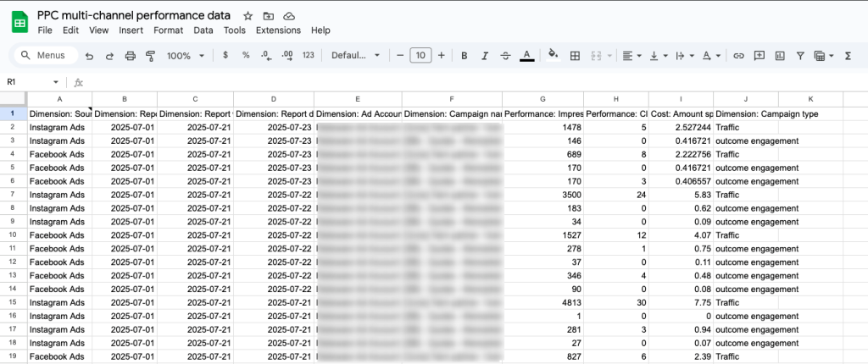
Task: Click cell with 4813 impressions
Action: pos(542,302)
